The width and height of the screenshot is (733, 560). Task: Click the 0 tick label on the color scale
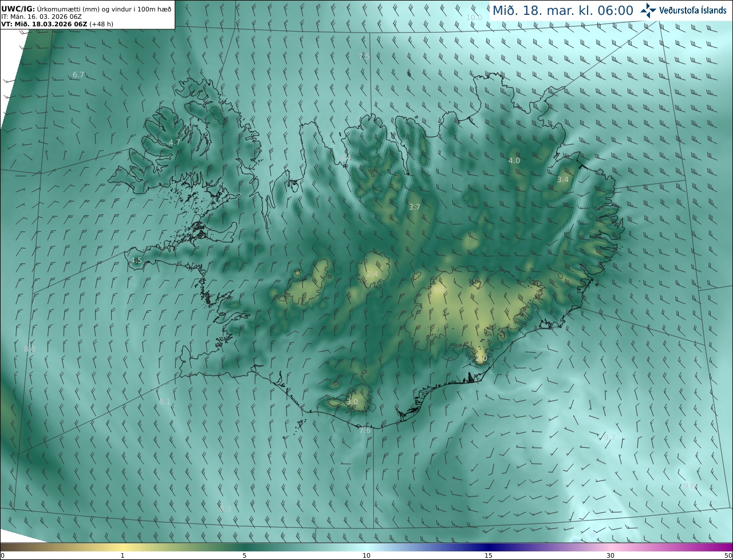click(x=2, y=555)
